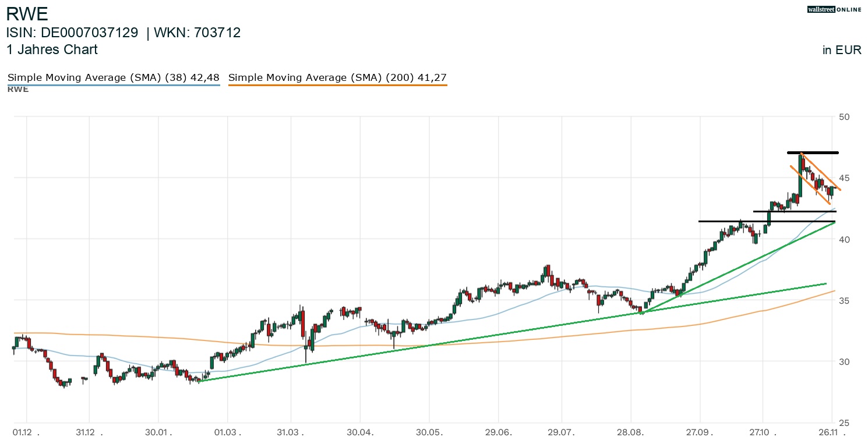Viewport: 868px width, 437px height.
Task: Click the 25 value on the price axis
Action: tap(844, 423)
